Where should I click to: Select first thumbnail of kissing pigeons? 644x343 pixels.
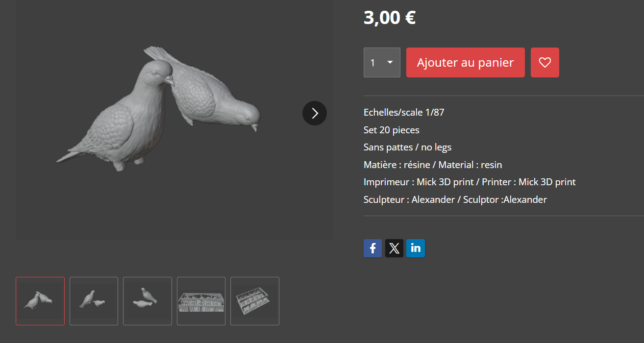(x=40, y=301)
